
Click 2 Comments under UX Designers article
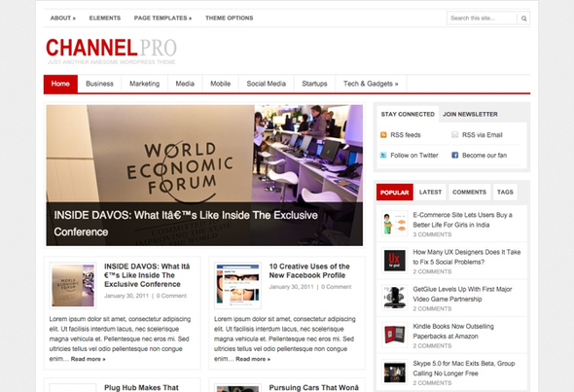pyautogui.click(x=432, y=271)
